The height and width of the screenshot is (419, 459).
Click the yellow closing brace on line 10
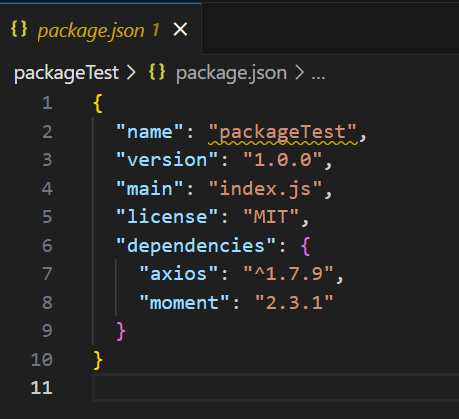pyautogui.click(x=98, y=360)
